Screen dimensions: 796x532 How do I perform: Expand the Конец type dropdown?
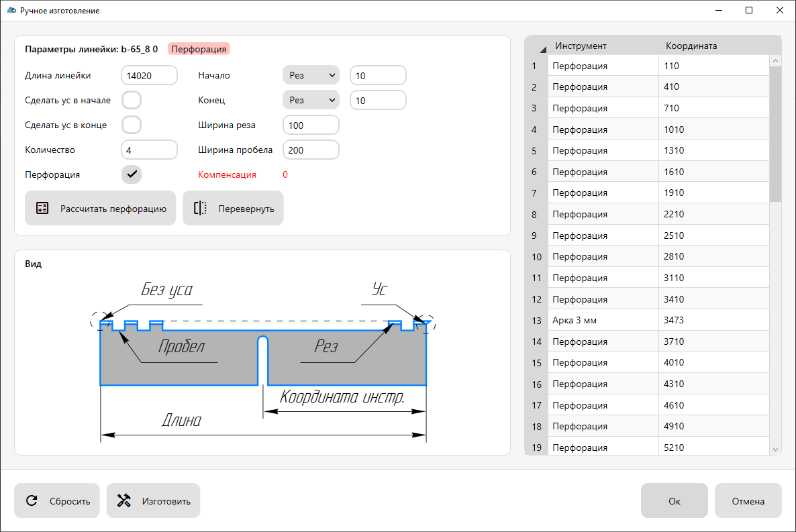tap(310, 100)
